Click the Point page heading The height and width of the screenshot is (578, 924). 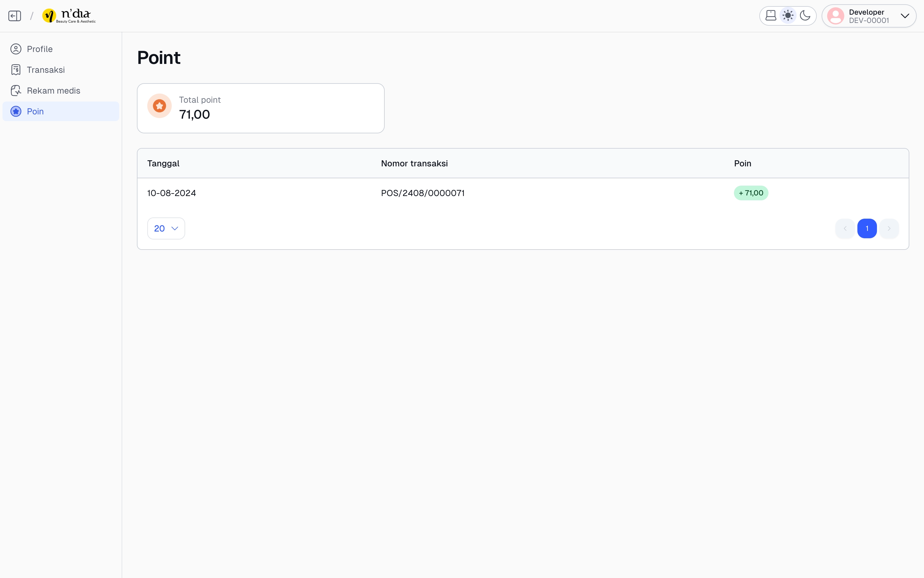[x=159, y=58]
